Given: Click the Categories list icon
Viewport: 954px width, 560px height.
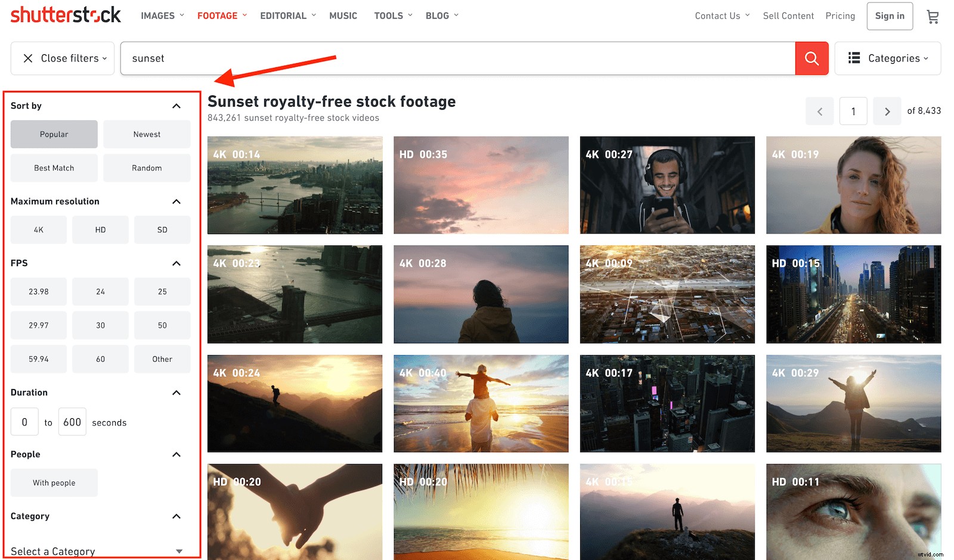Looking at the screenshot, I should click(855, 58).
